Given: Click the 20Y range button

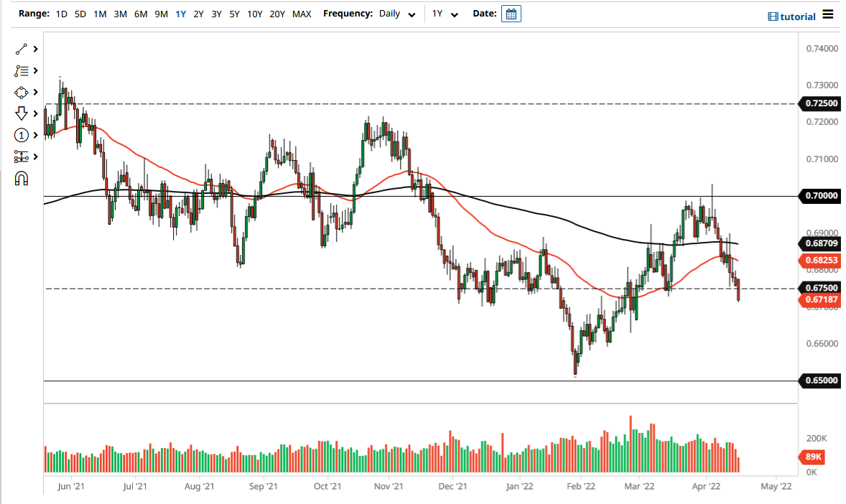Looking at the screenshot, I should (x=276, y=13).
